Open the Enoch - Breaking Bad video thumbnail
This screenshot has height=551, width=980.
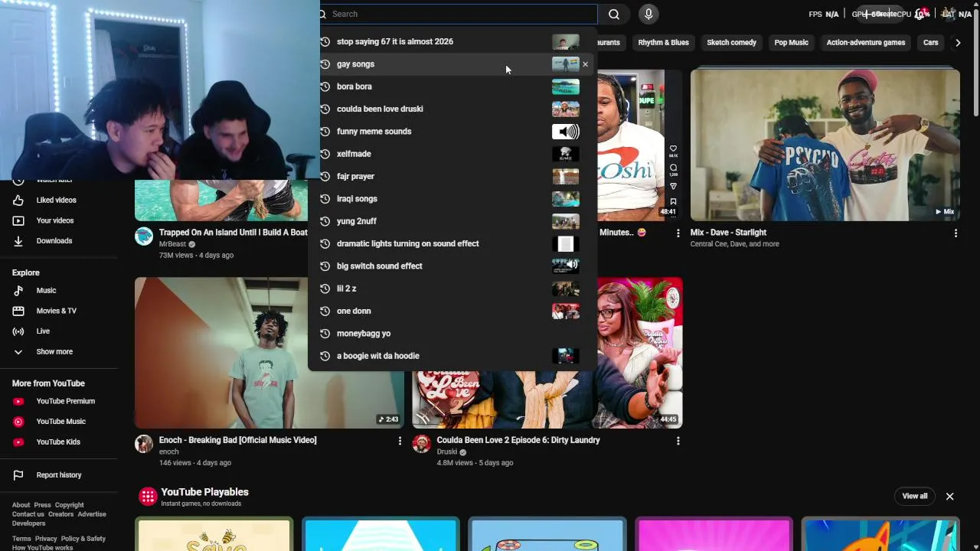click(x=269, y=352)
